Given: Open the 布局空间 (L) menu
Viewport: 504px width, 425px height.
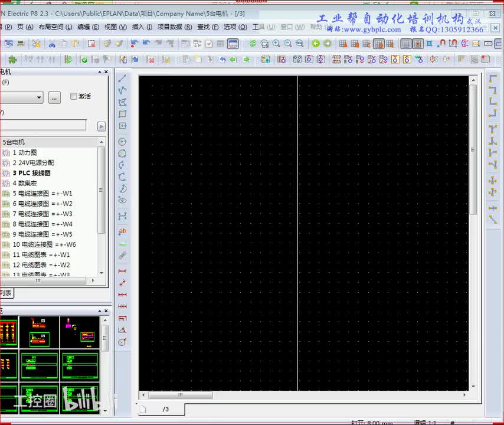Looking at the screenshot, I should coord(55,27).
